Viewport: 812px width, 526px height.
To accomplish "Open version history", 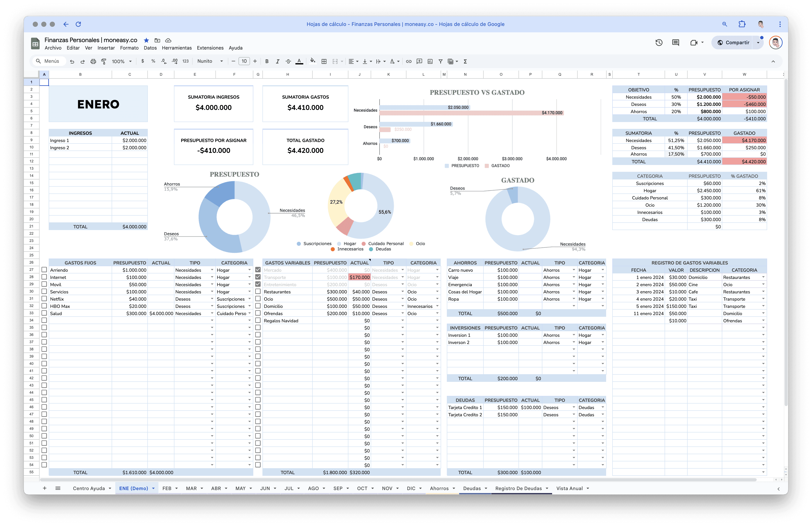I will click(x=659, y=43).
